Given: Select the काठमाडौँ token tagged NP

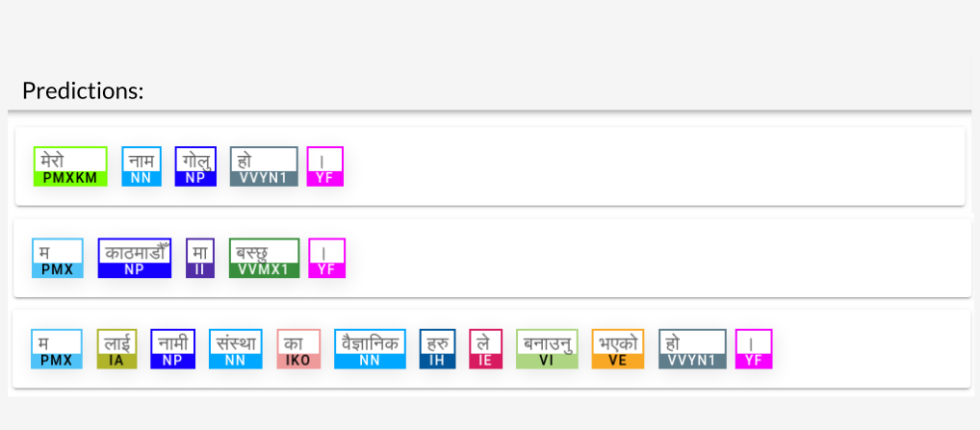Looking at the screenshot, I should coord(135,258).
